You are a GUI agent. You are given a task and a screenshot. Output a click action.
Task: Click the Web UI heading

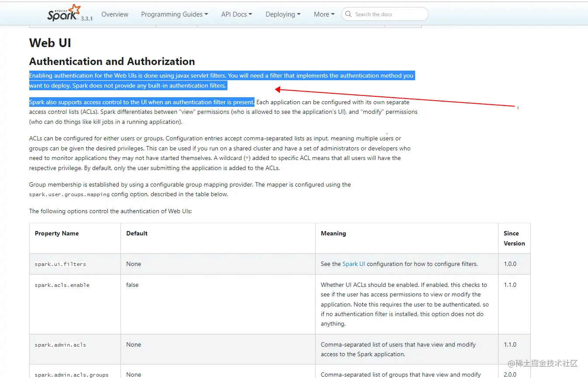click(x=50, y=43)
